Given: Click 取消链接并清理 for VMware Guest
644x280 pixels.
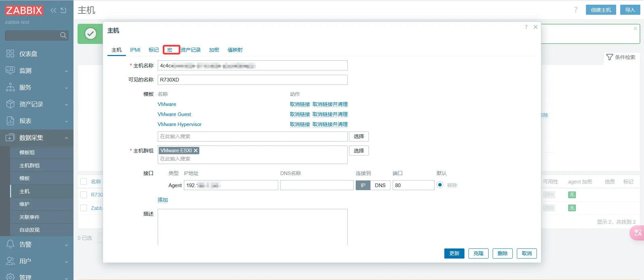Looking at the screenshot, I should point(330,114).
